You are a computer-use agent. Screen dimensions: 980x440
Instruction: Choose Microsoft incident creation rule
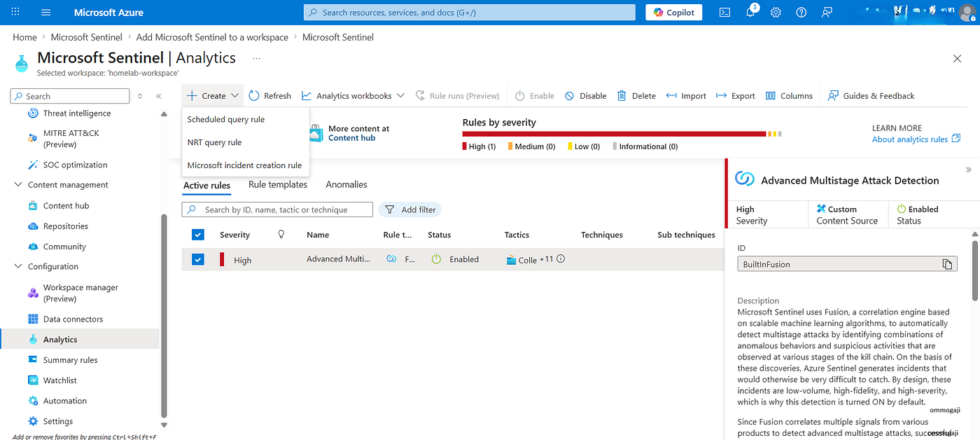(245, 165)
